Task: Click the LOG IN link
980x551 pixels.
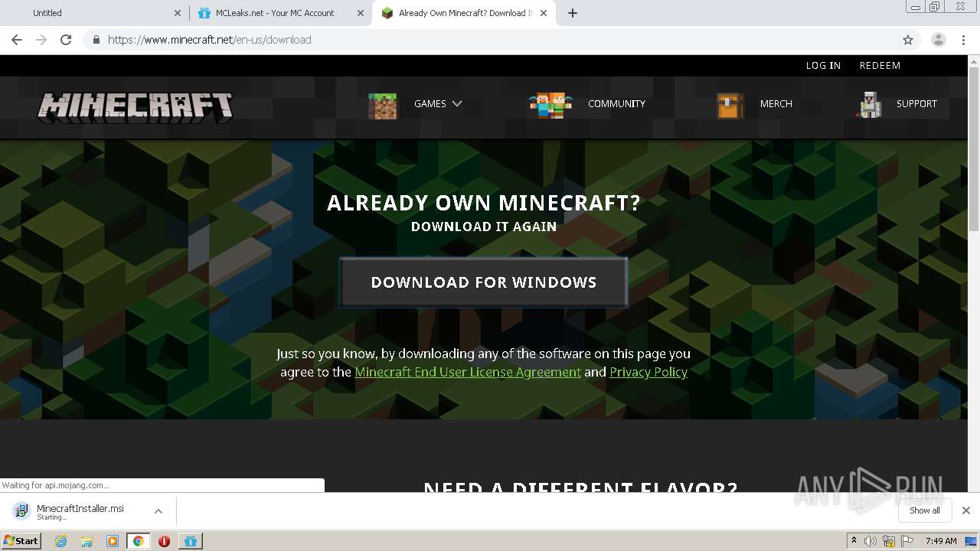Action: (823, 66)
